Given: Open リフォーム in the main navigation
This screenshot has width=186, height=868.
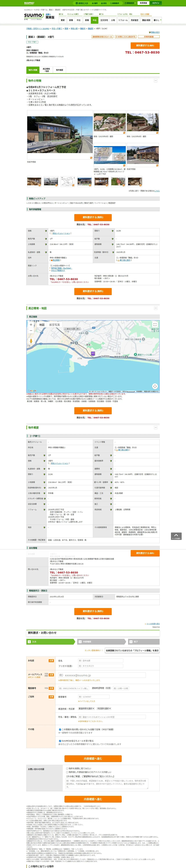Looking at the screenshot, I should click(x=123, y=20).
